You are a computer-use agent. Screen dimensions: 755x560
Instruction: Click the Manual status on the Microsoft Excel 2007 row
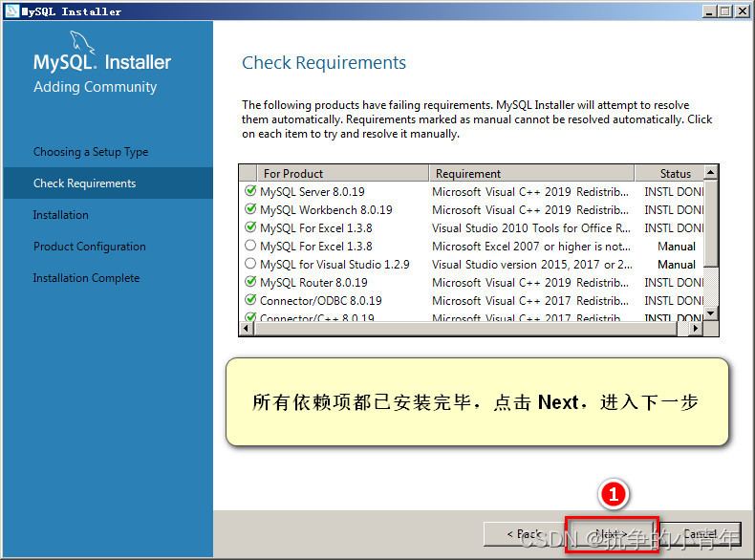click(x=677, y=246)
